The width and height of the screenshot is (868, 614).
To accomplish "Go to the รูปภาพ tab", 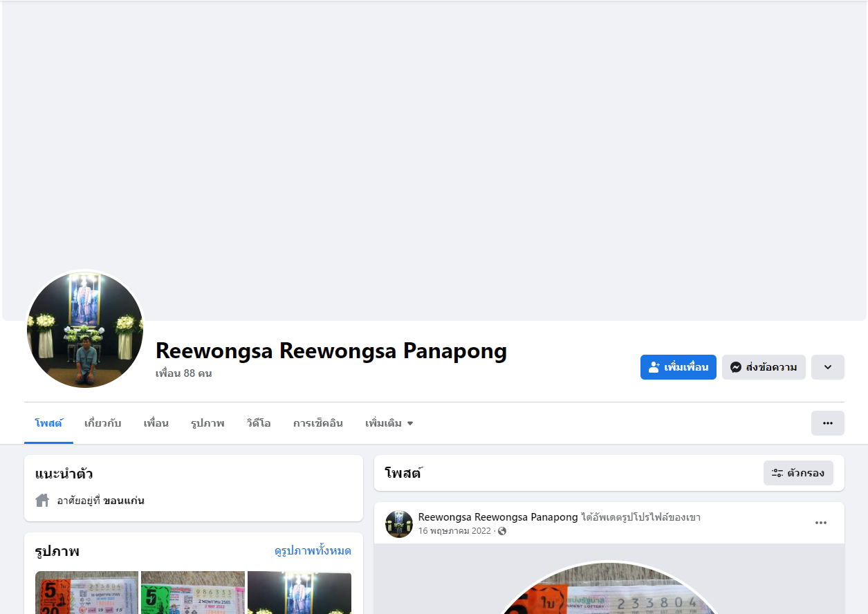I will coord(207,423).
